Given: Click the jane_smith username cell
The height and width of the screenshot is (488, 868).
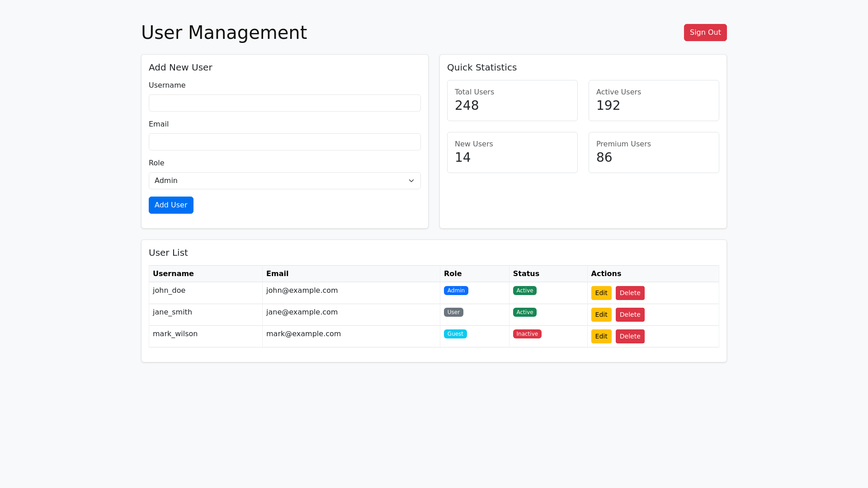Looking at the screenshot, I should (206, 314).
